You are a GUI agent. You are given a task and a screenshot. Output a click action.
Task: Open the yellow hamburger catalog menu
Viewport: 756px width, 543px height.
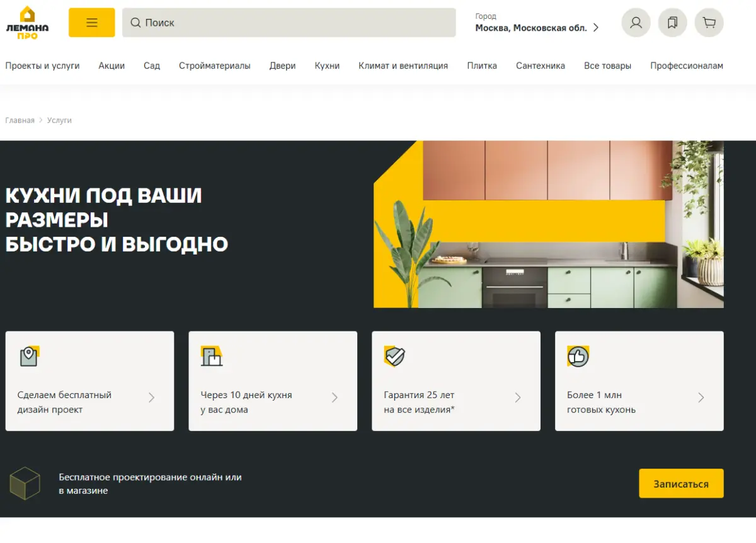(x=92, y=23)
